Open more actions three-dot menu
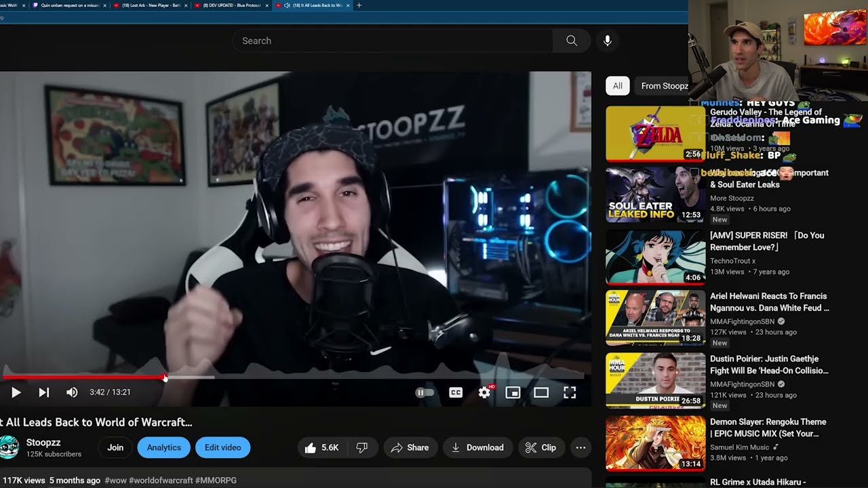This screenshot has height=488, width=868. tap(580, 447)
